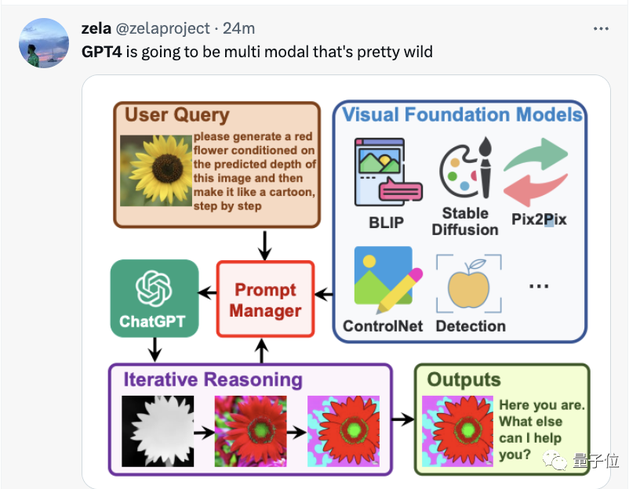The height and width of the screenshot is (489, 640).
Task: Click the third cartoon flower in Iterative Reasoning
Action: (x=340, y=428)
